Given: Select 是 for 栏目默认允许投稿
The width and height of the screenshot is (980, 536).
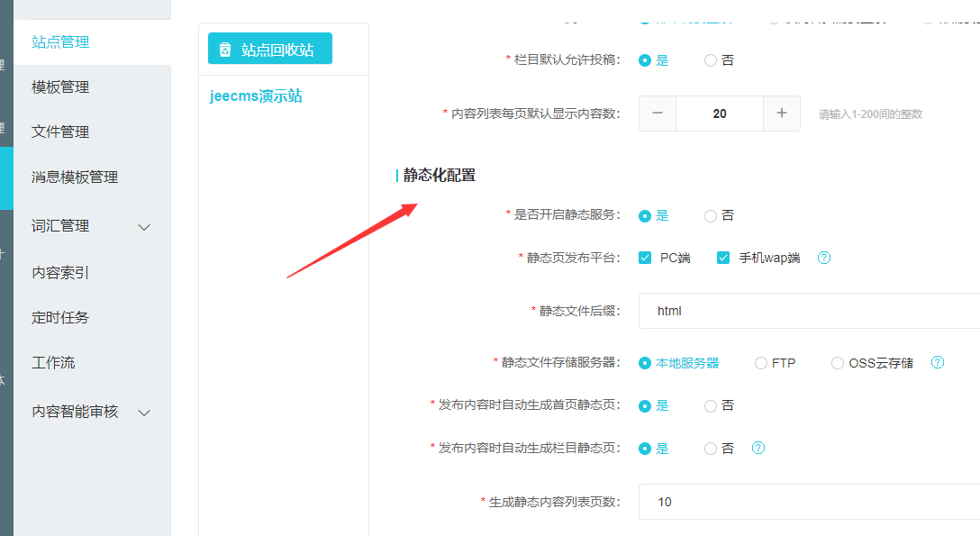Looking at the screenshot, I should coord(645,60).
